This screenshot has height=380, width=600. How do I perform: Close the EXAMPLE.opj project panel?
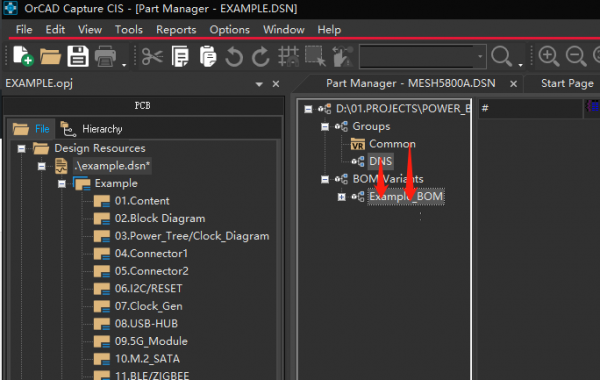(276, 84)
